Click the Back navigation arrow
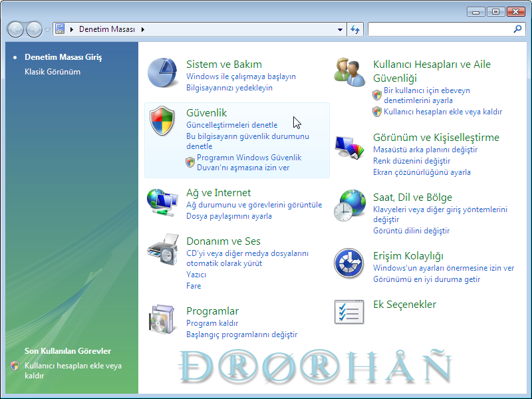The image size is (532, 399). pos(15,29)
